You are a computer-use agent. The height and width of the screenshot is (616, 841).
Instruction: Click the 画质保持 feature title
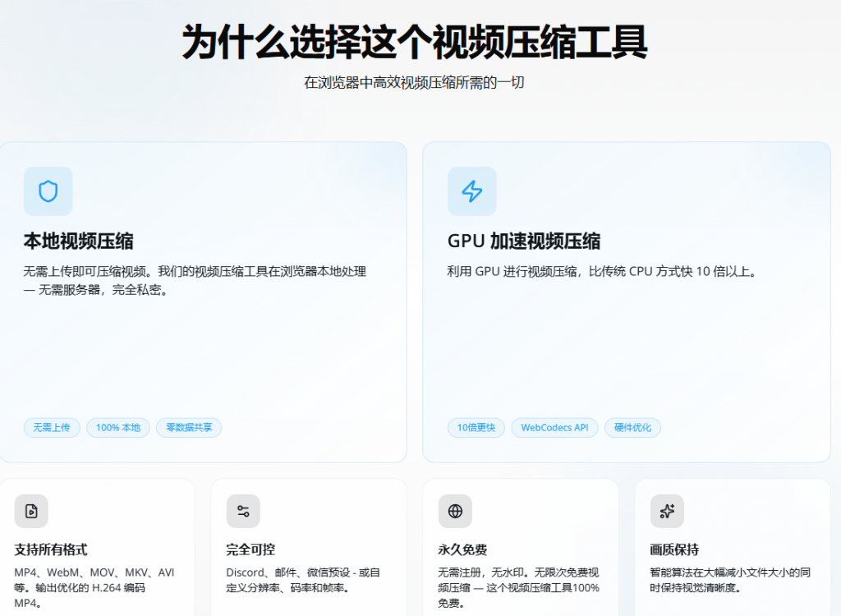click(675, 549)
